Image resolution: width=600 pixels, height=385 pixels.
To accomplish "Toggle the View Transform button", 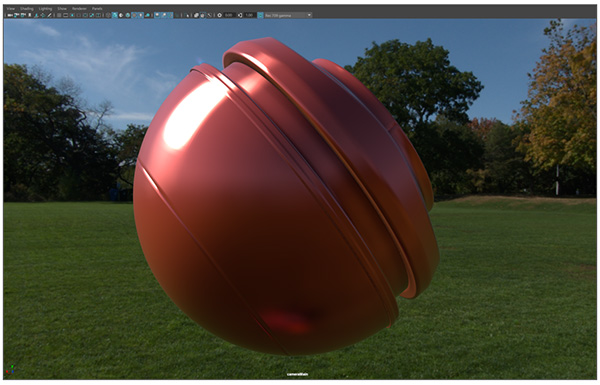I will pyautogui.click(x=260, y=15).
